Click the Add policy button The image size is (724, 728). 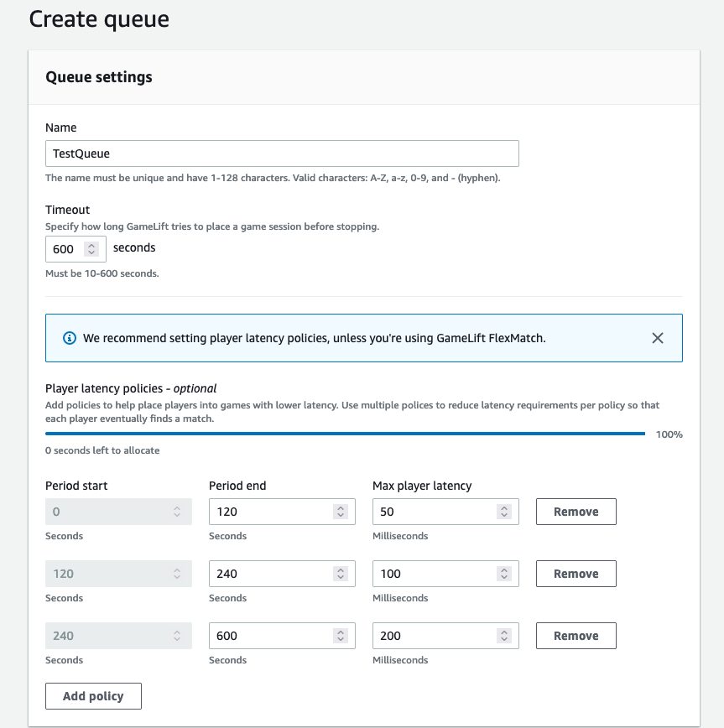coord(93,696)
